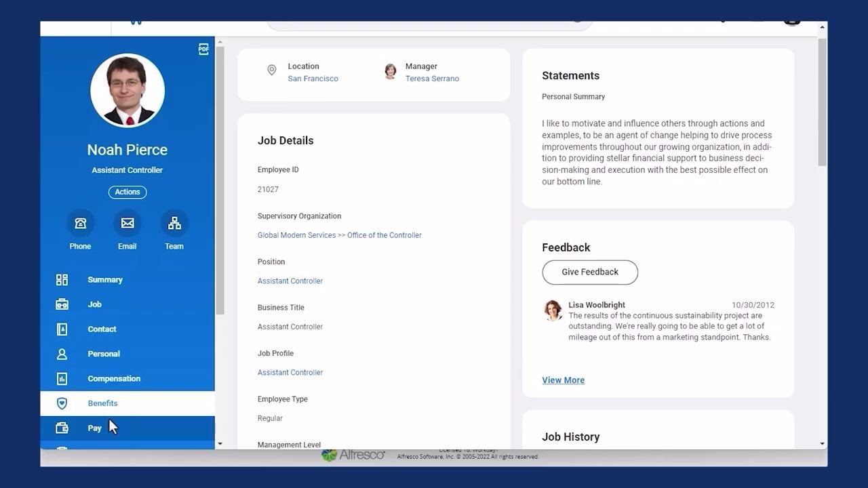The height and width of the screenshot is (488, 868).
Task: Select the Contact sidebar icon
Action: pos(62,329)
